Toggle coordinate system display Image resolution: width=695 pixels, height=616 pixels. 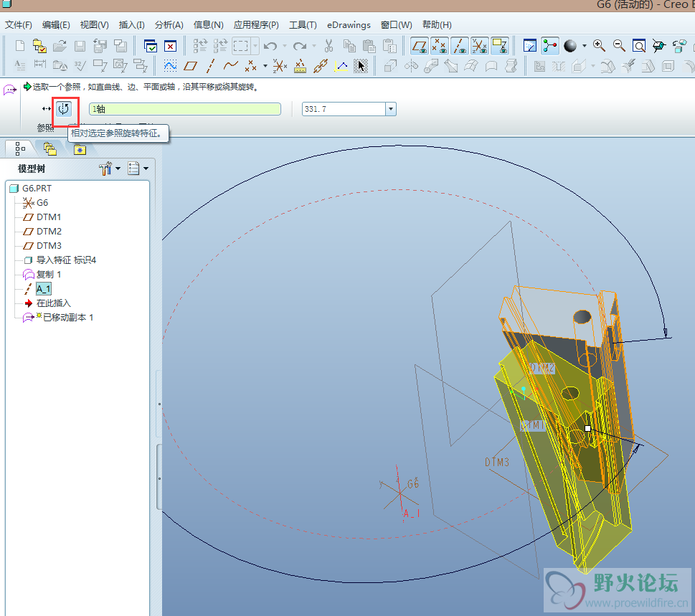coord(480,46)
